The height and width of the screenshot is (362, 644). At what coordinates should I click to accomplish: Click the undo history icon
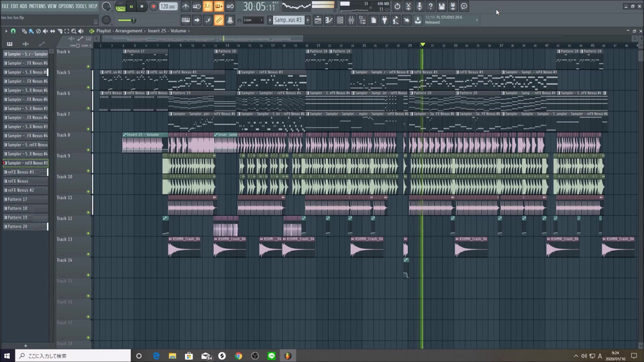coord(397,7)
